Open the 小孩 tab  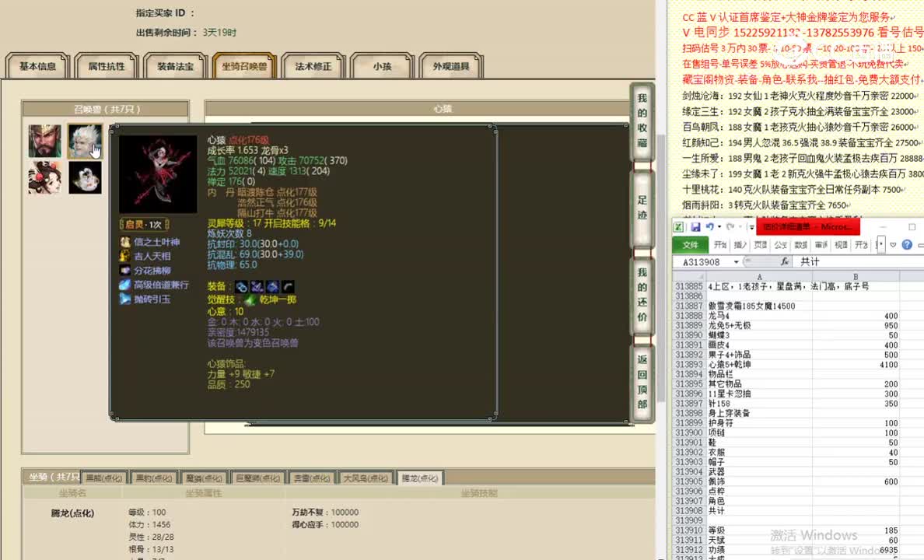[383, 66]
